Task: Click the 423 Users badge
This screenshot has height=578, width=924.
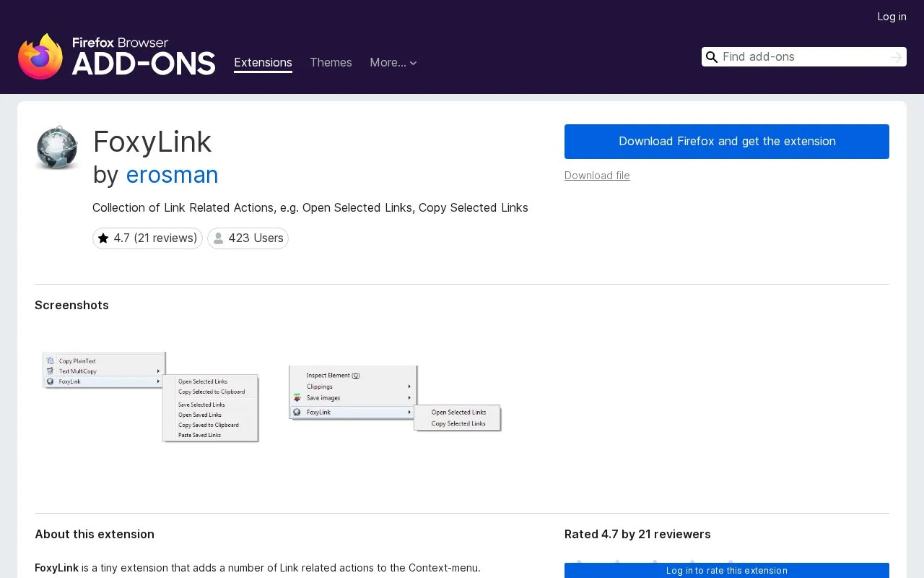Action: 248,238
